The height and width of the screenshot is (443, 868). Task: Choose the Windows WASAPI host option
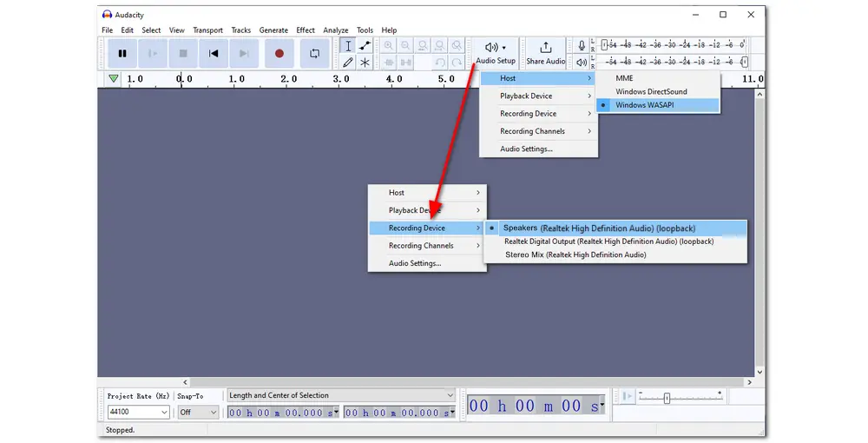(x=658, y=105)
